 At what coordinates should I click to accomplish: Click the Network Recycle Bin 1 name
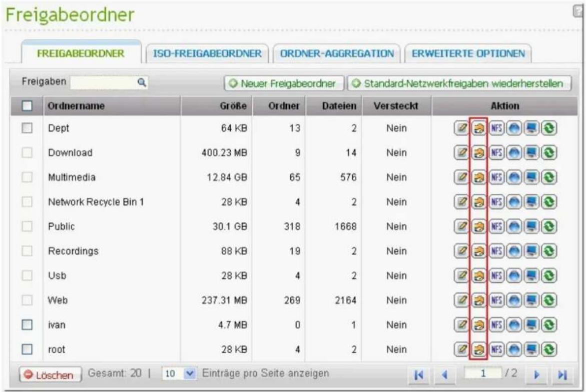click(96, 202)
